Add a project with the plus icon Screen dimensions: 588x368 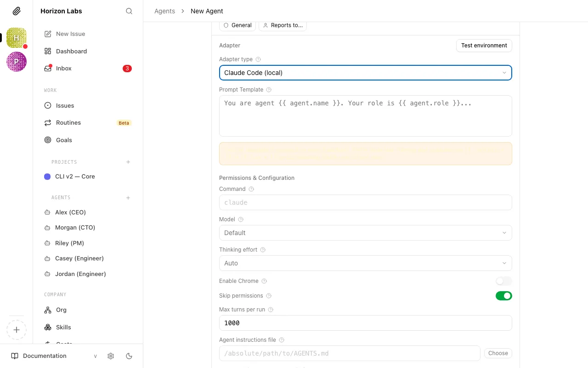(128, 162)
